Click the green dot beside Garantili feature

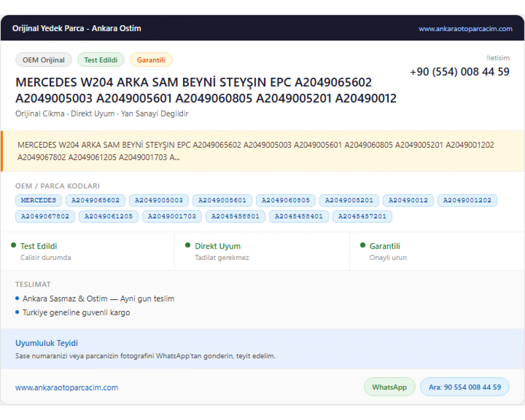point(363,245)
